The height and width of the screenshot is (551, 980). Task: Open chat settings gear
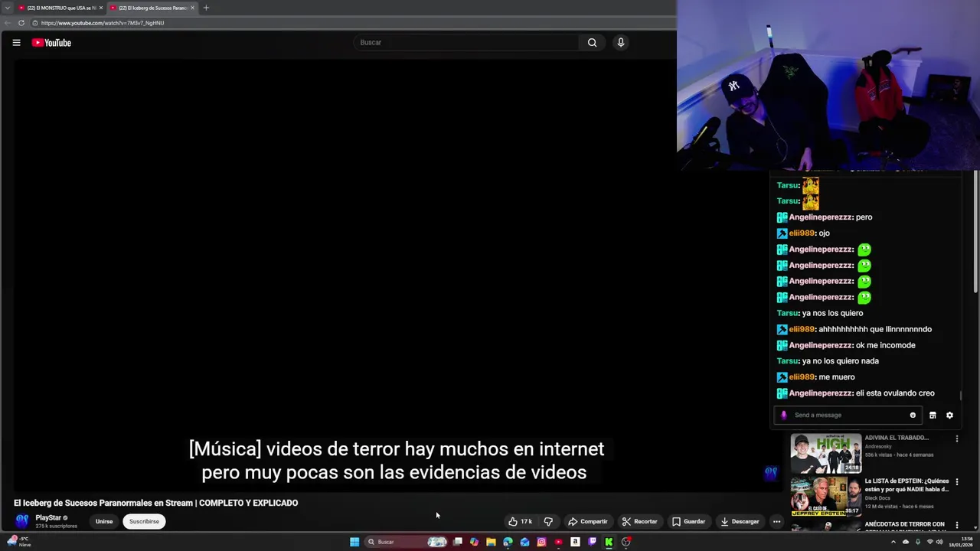(x=949, y=415)
